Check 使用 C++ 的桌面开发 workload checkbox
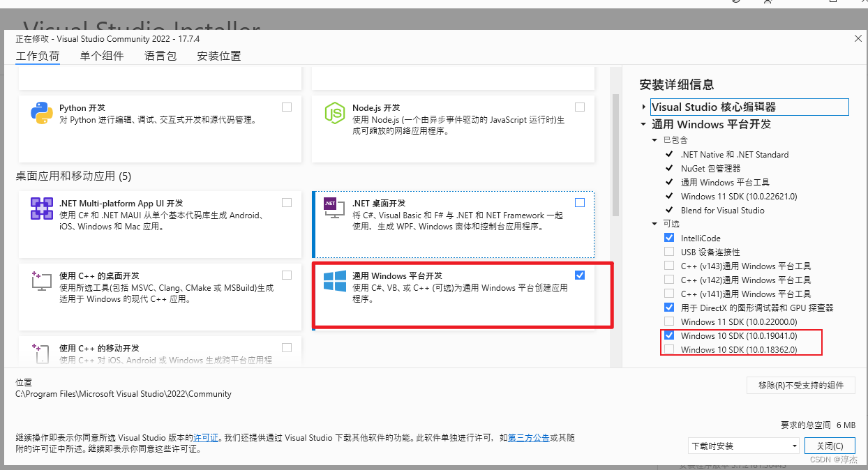Image resolution: width=868 pixels, height=470 pixels. point(287,275)
